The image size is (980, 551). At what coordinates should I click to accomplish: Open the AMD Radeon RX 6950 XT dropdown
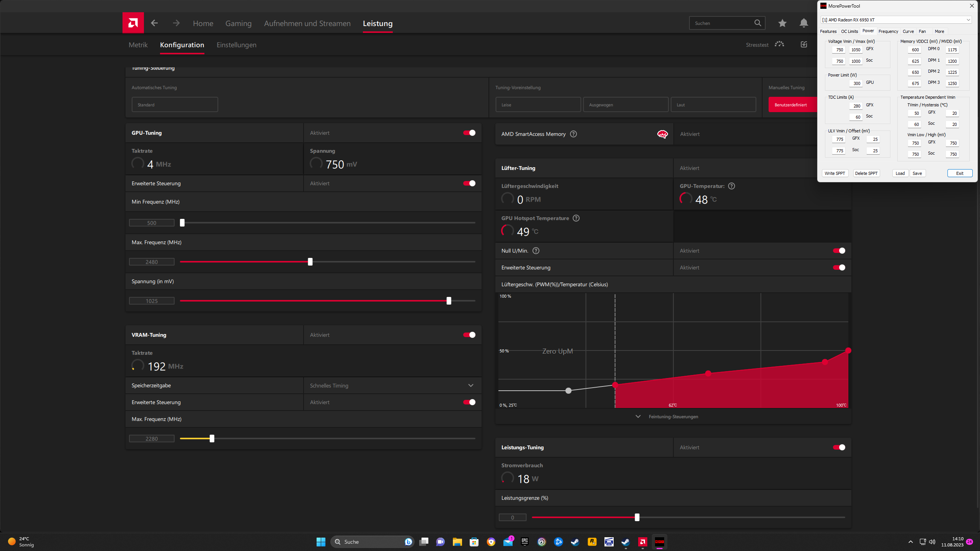tap(896, 20)
